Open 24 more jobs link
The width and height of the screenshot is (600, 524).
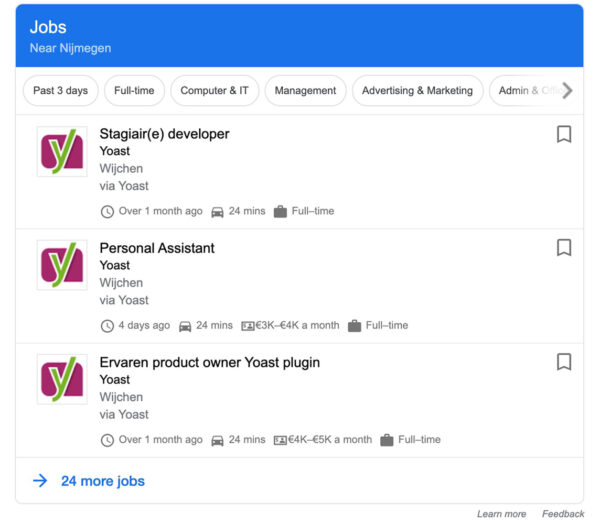pos(103,481)
